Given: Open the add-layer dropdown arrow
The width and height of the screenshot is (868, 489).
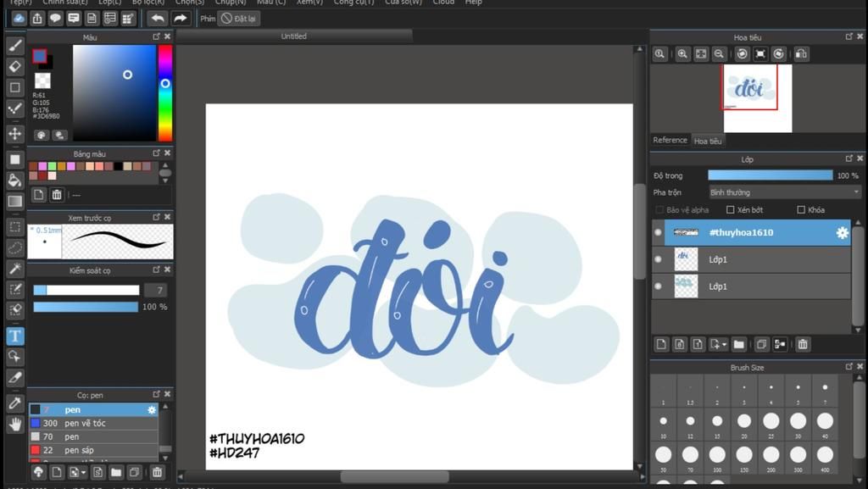Looking at the screenshot, I should (x=724, y=345).
